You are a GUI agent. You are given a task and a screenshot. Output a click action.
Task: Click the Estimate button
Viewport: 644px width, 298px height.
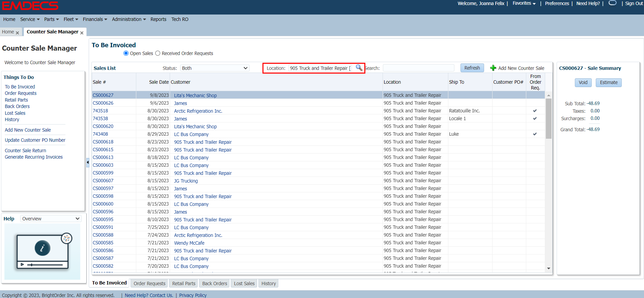[x=609, y=82]
